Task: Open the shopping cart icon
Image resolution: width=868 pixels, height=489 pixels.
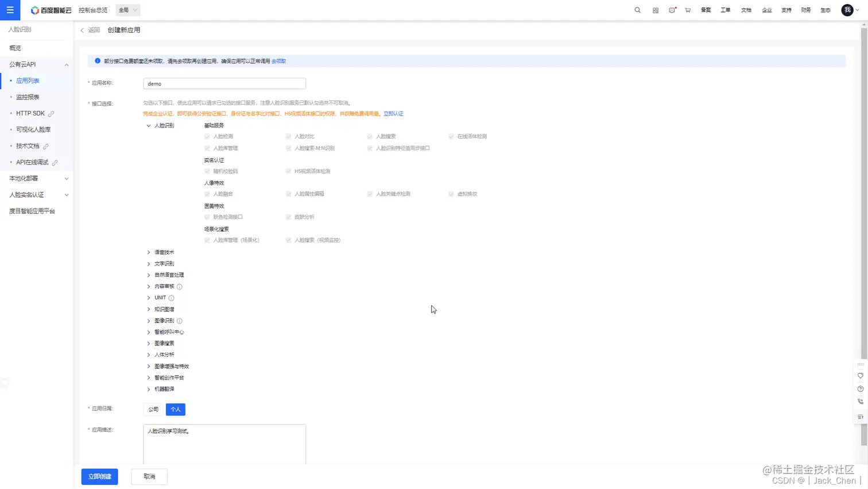Action: (688, 10)
